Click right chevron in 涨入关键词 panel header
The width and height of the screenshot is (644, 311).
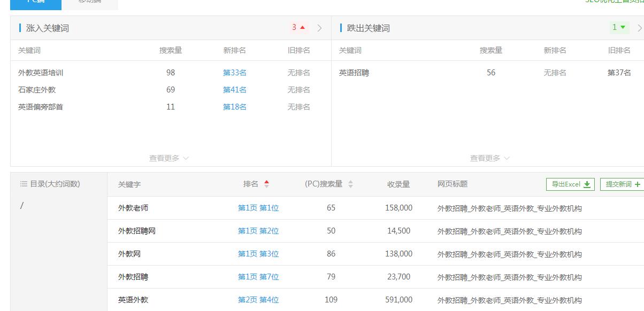[320, 28]
